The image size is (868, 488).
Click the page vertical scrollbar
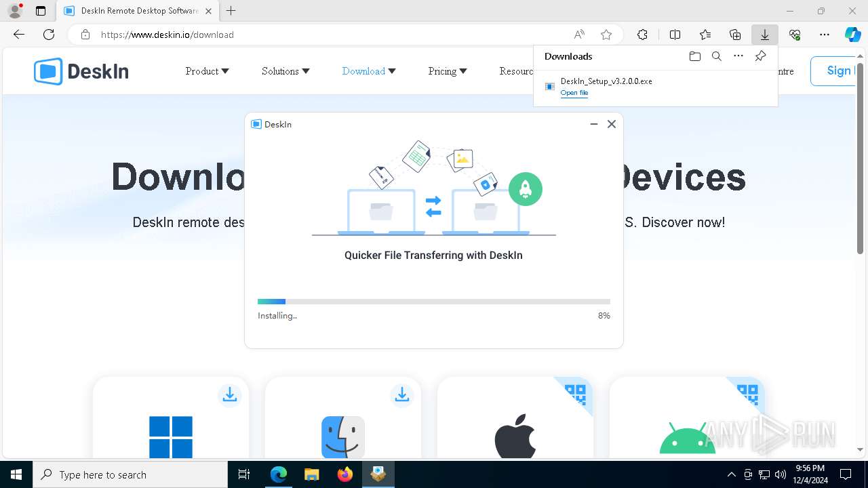coord(860,158)
